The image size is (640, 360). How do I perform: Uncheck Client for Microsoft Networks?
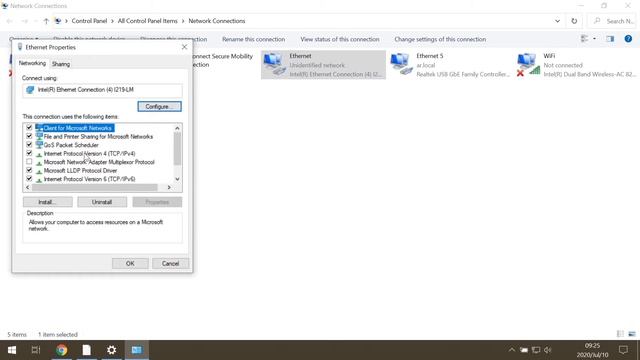click(x=29, y=127)
